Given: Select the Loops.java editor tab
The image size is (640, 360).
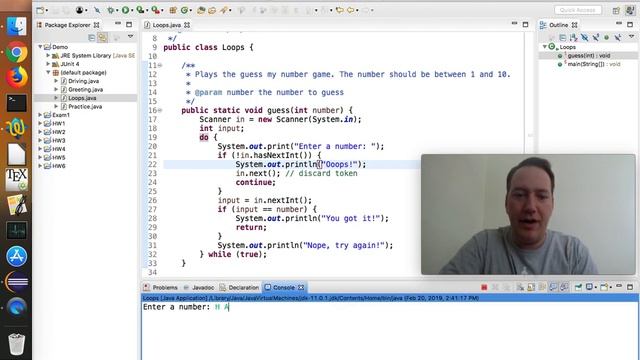Looking at the screenshot, I should (167, 25).
